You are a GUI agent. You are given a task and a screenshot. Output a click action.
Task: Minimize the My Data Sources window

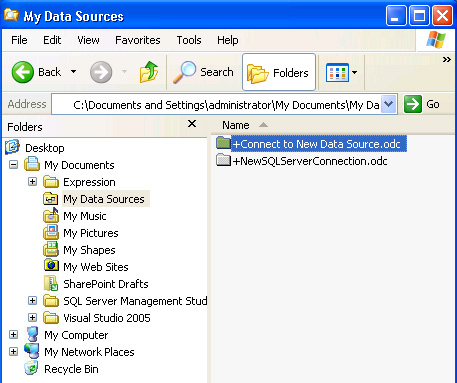point(396,15)
